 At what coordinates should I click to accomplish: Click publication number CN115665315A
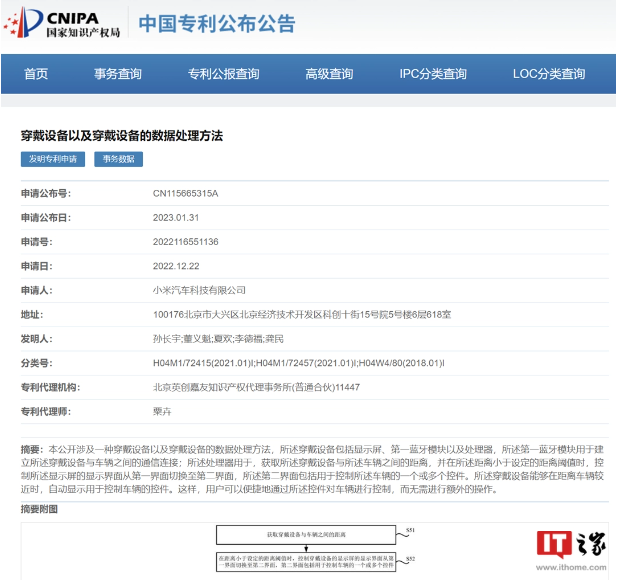[185, 193]
